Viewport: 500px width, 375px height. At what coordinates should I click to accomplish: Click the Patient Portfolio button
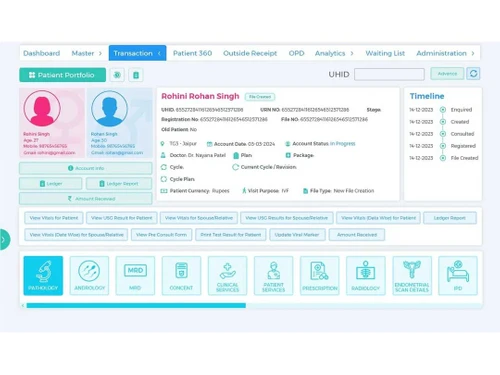(x=62, y=75)
